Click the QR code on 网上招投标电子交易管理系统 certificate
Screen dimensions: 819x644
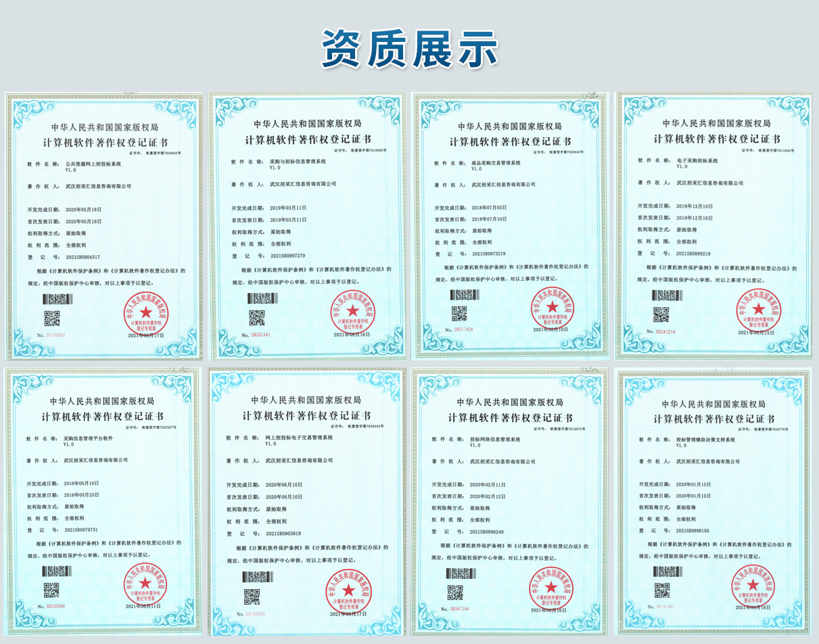(x=252, y=596)
